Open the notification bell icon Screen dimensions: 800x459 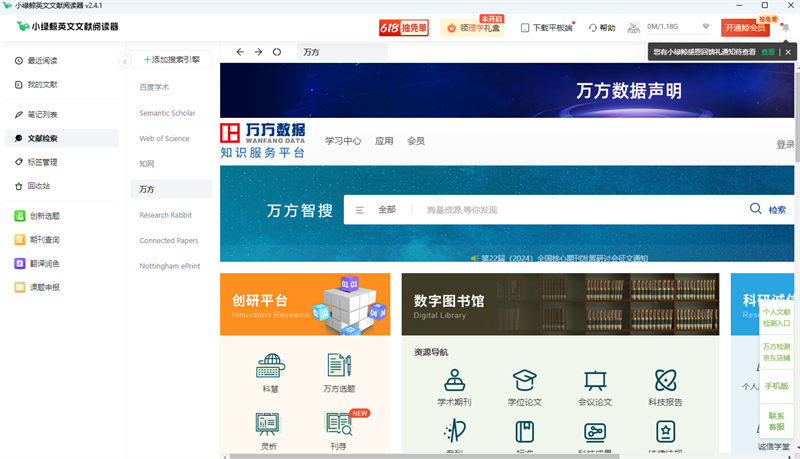[785, 28]
